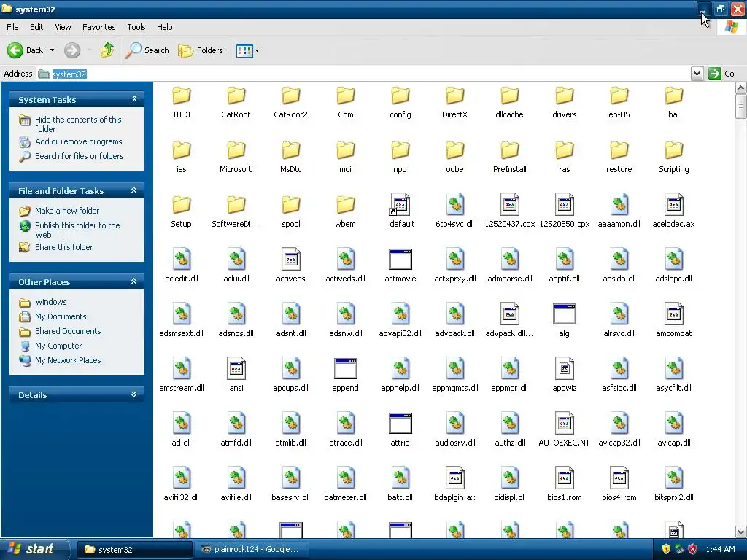Image resolution: width=747 pixels, height=560 pixels.
Task: Select the AUTOEXEC.NT file icon
Action: [564, 424]
